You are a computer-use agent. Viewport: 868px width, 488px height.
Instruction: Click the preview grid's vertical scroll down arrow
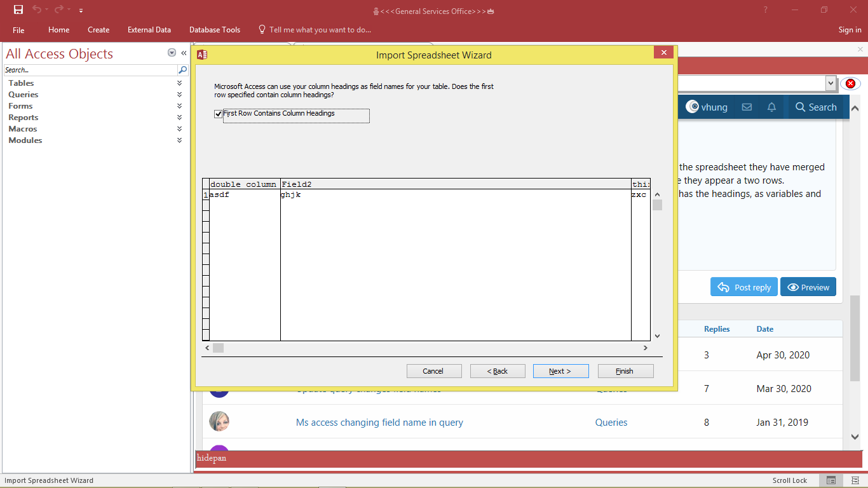coord(657,336)
